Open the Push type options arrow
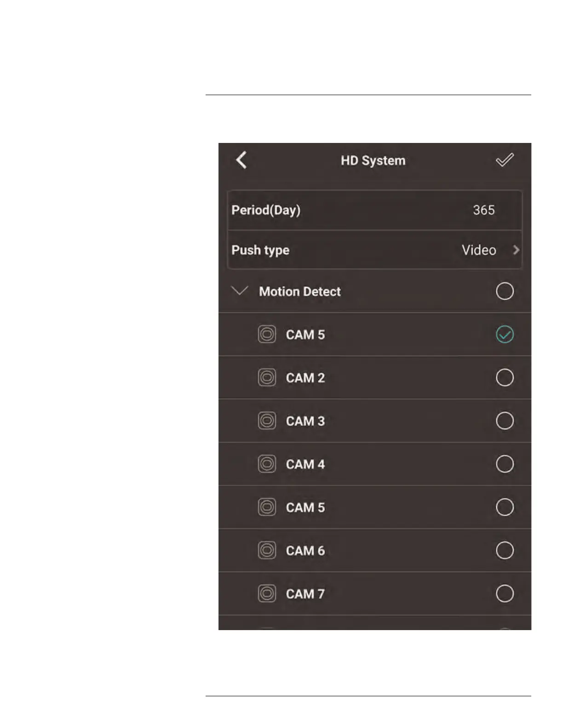 point(516,250)
